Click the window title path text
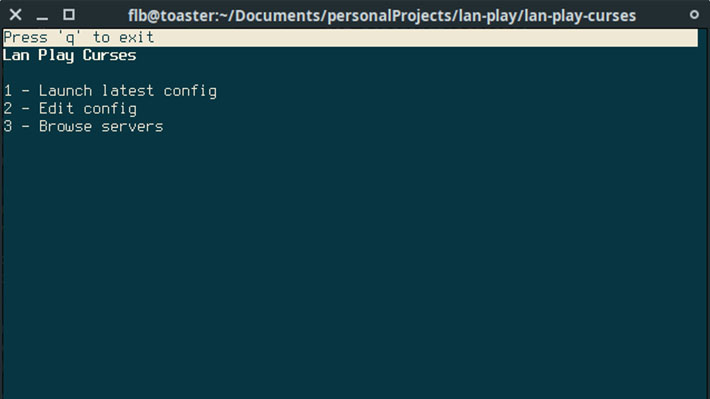 (382, 16)
